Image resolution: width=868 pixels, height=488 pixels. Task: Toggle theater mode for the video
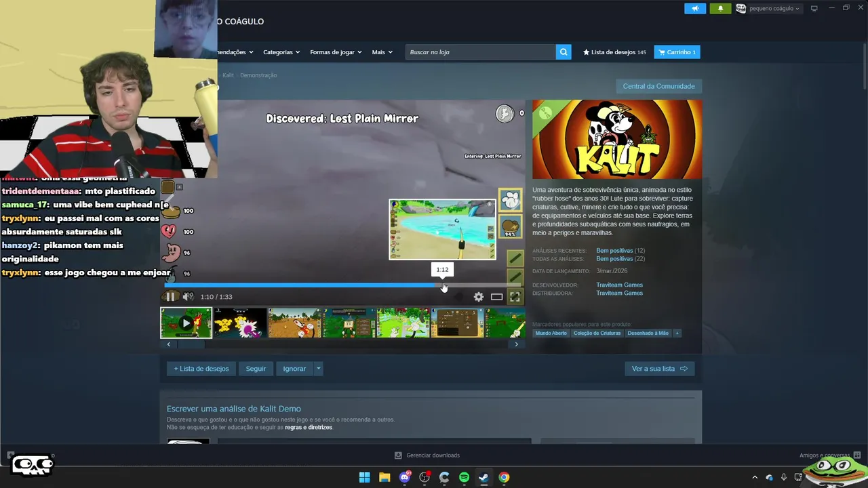(497, 297)
